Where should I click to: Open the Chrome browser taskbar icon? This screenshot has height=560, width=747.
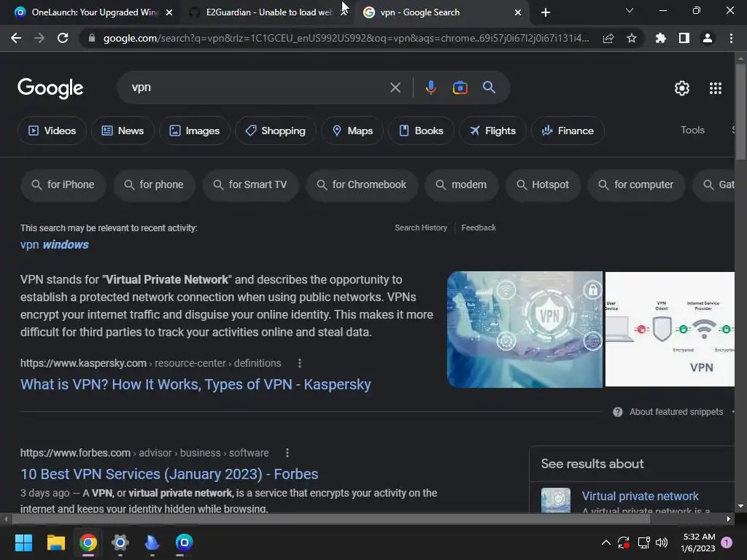click(88, 542)
